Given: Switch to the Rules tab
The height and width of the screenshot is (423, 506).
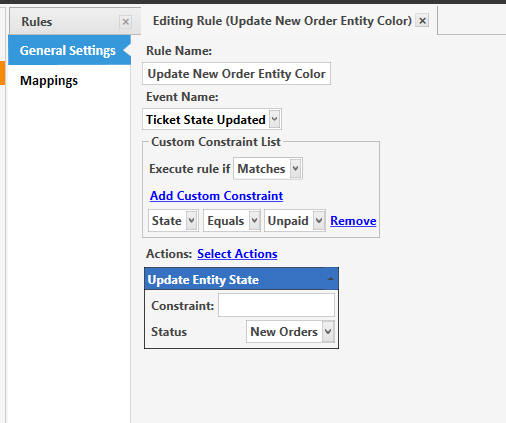Looking at the screenshot, I should [37, 22].
